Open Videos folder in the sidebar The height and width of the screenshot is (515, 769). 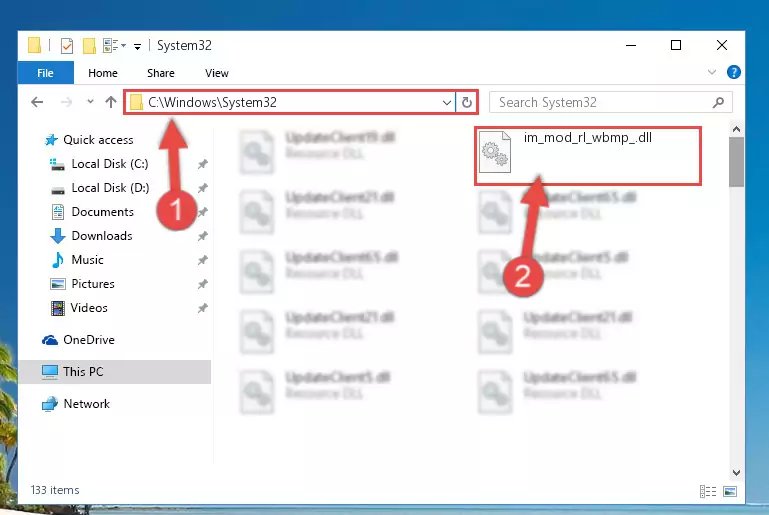[89, 308]
